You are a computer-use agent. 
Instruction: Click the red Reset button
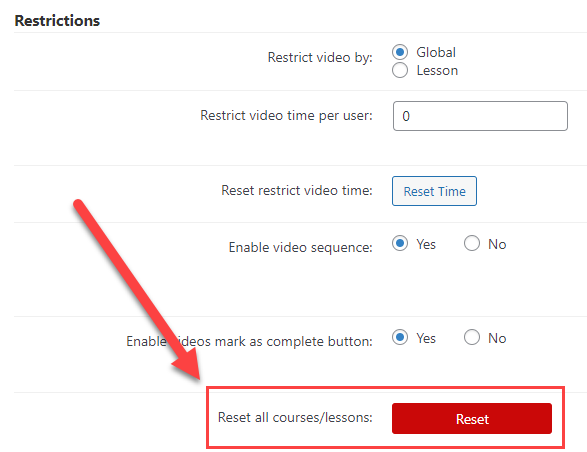click(472, 419)
